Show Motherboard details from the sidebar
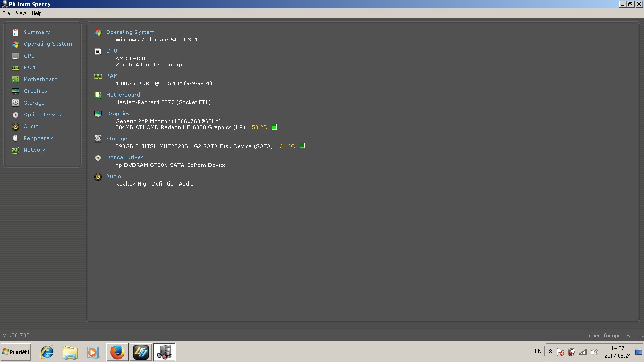 [41, 79]
